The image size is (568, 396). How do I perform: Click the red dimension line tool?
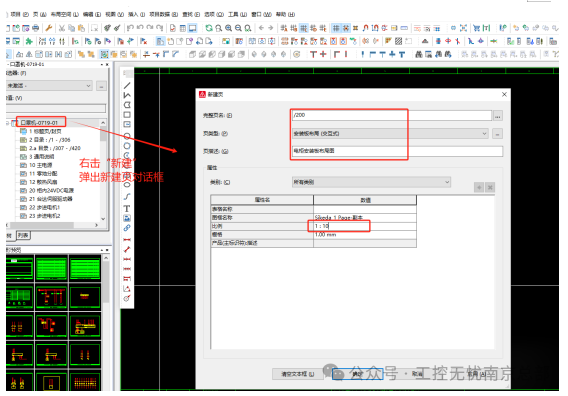127,240
